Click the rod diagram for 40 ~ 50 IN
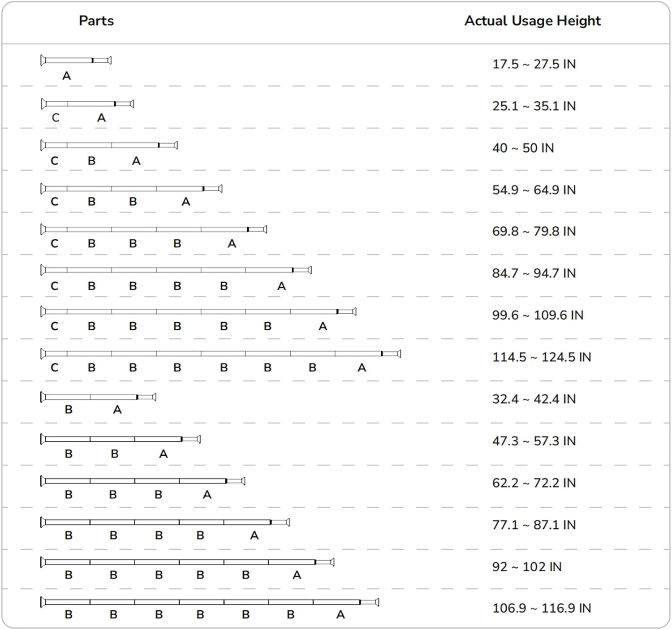This screenshot has height=630, width=672. [109, 145]
